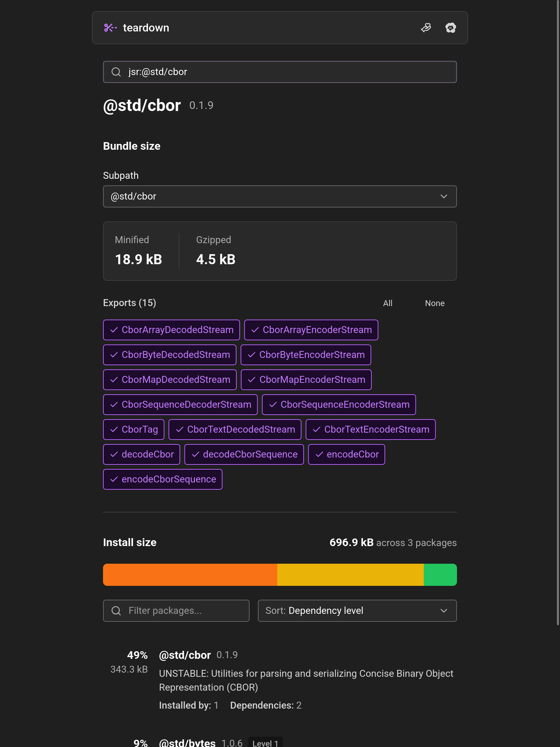
Task: Click the orange segment of install size bar
Action: click(x=190, y=575)
